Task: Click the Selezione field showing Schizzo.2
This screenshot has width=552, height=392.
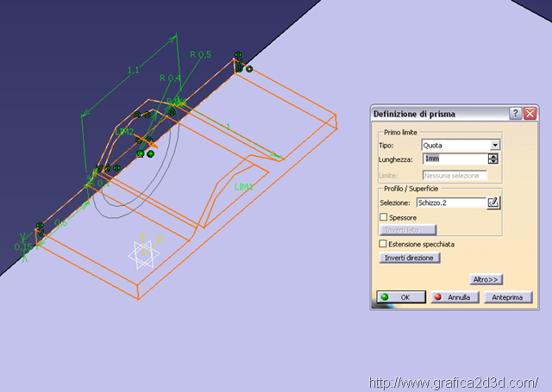Action: click(x=449, y=202)
